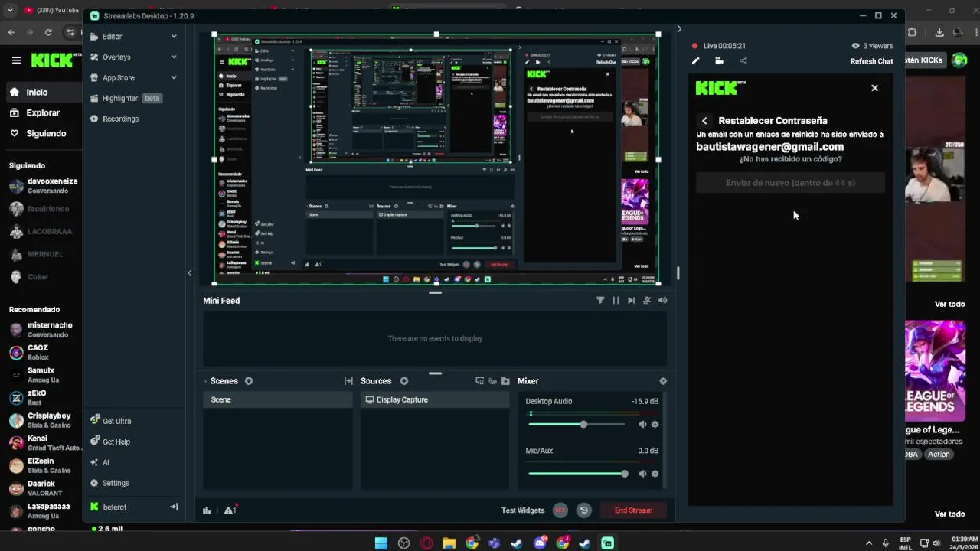
Task: Click Ver todo link above League thumbnail
Action: 949,304
